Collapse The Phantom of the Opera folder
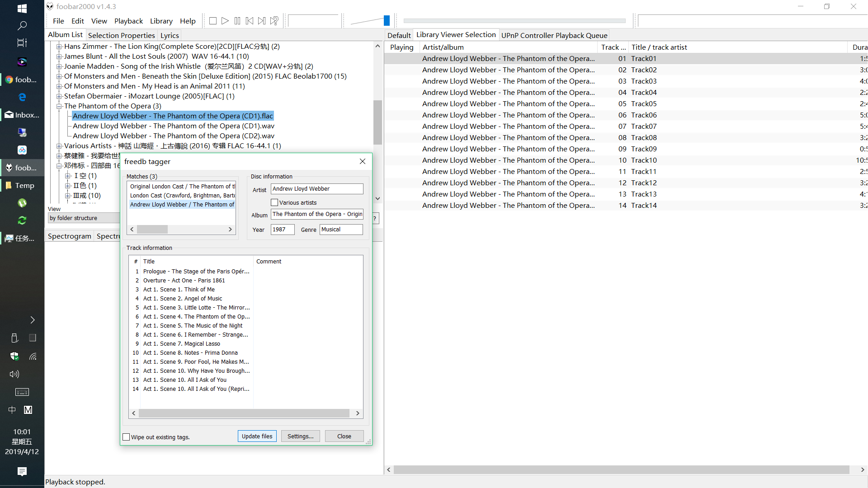This screenshot has height=488, width=868. 59,106
